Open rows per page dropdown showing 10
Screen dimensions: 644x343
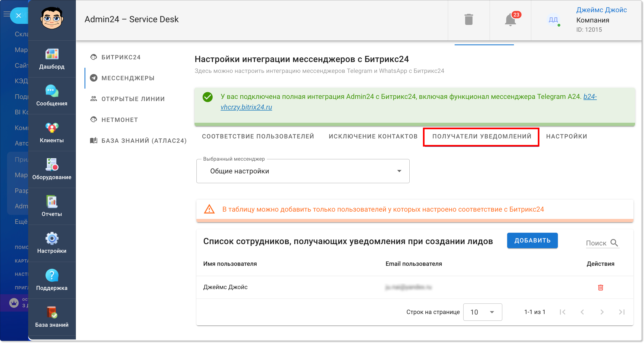coord(483,312)
